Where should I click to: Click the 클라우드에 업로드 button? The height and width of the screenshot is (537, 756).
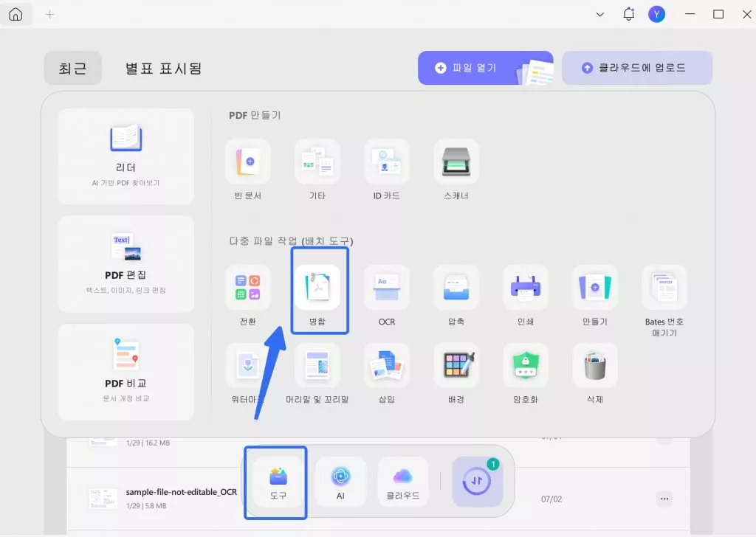(x=636, y=67)
